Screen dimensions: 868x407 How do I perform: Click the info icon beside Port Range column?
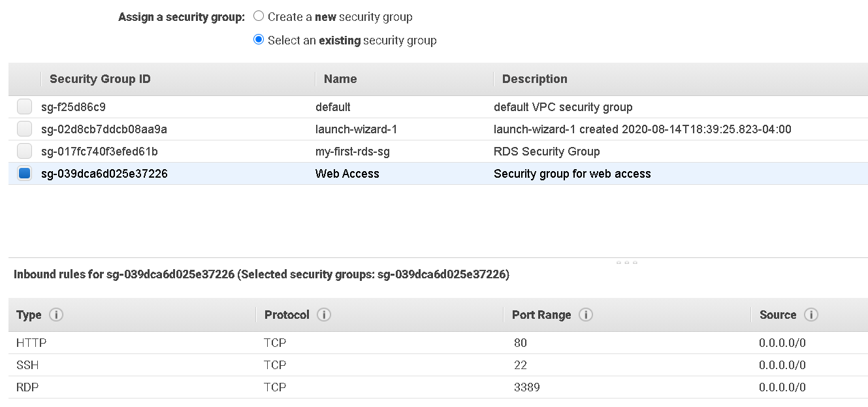tap(586, 315)
